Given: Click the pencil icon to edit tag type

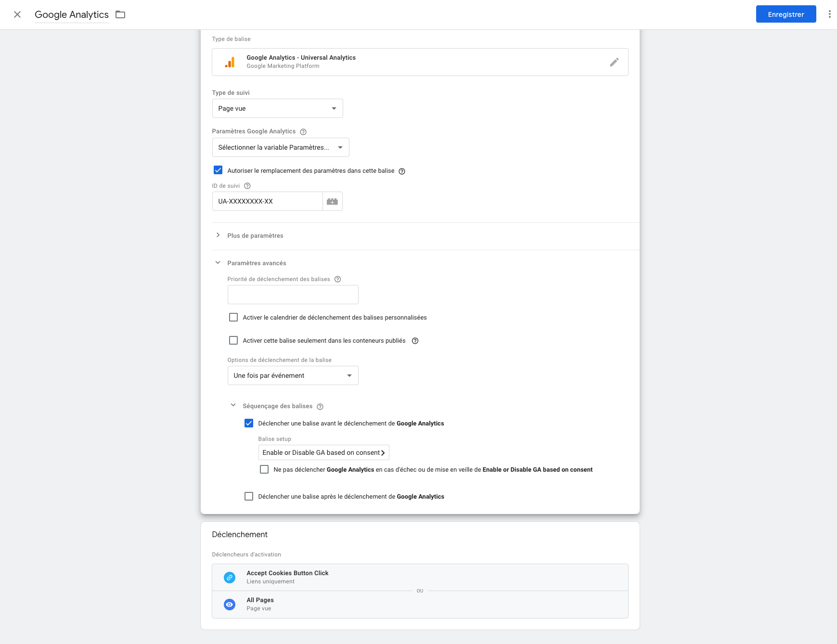Looking at the screenshot, I should click(x=614, y=62).
